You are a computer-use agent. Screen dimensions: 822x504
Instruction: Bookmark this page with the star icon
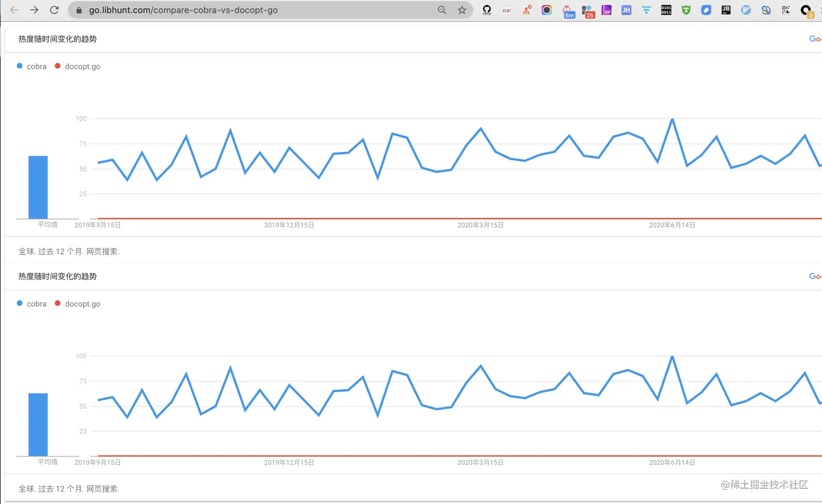tap(462, 10)
